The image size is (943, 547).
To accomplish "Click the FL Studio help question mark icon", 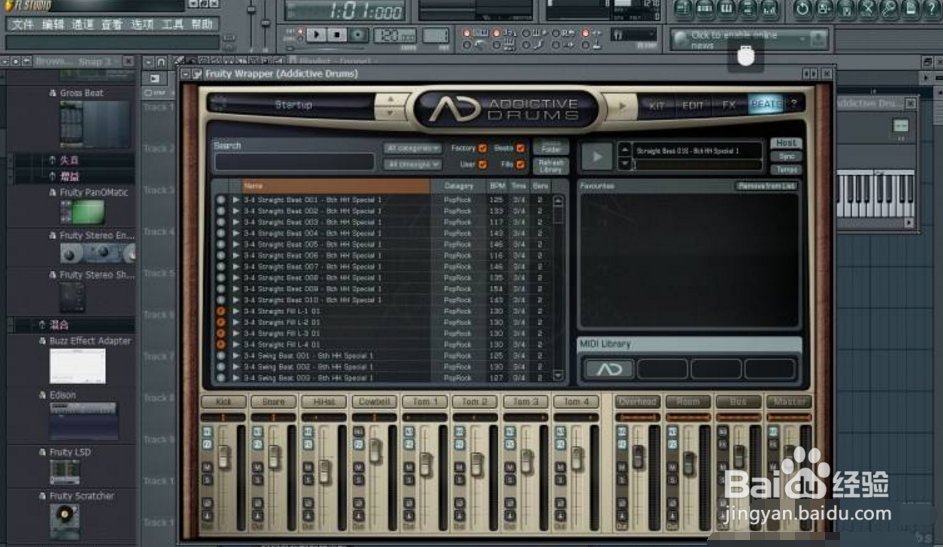I will point(932,8).
